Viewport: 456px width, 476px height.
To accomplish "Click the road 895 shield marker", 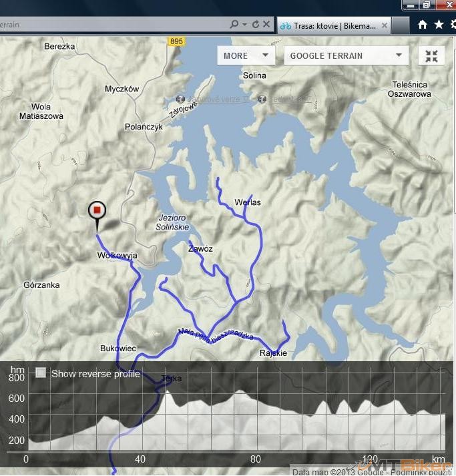I will (x=176, y=41).
